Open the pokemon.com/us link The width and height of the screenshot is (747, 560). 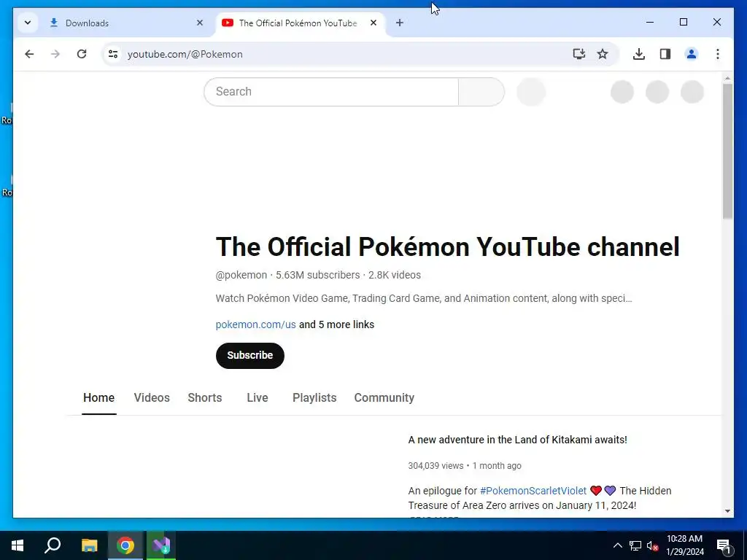click(x=256, y=324)
